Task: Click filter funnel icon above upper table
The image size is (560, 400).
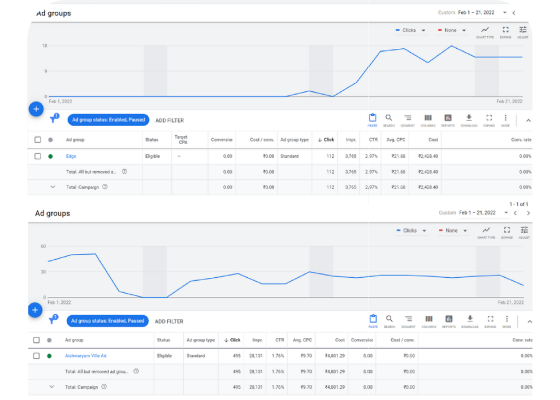Action: click(54, 119)
